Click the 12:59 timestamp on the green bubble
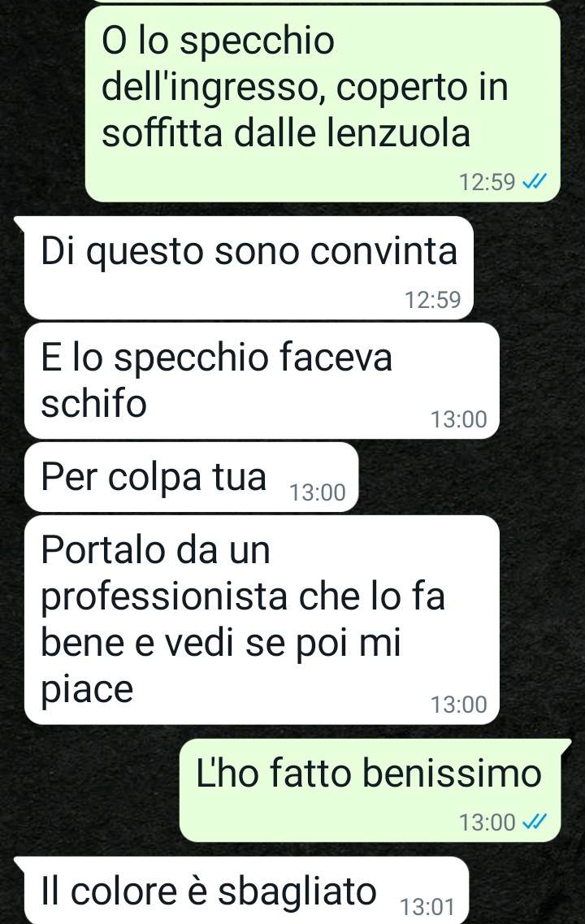 (487, 182)
